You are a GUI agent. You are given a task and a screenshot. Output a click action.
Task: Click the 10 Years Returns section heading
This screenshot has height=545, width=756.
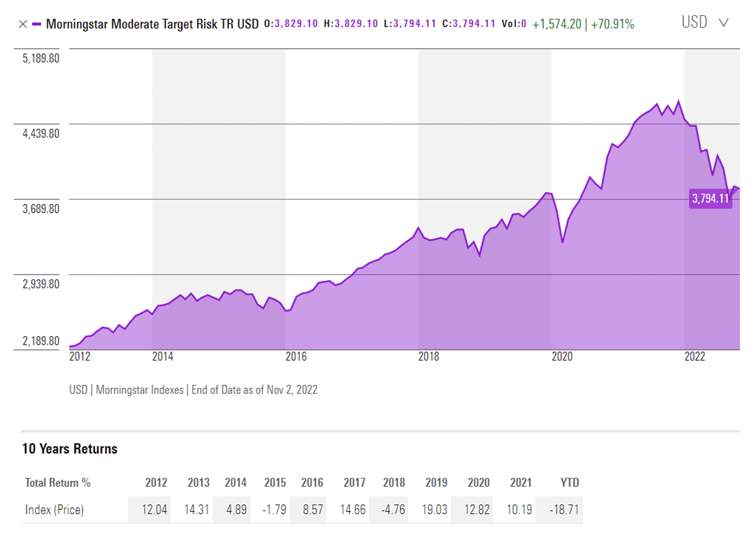[x=70, y=449]
